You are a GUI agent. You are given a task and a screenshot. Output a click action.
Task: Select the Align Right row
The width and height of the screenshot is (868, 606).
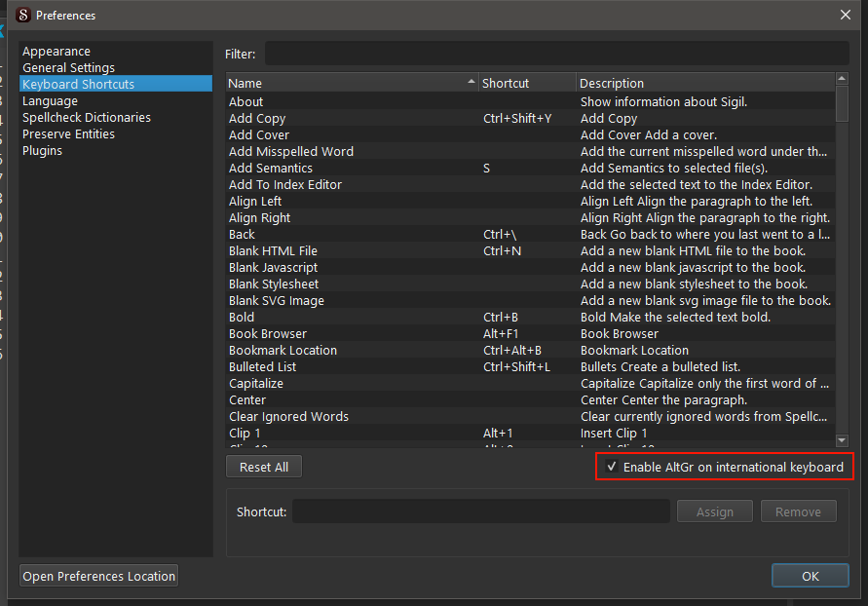[x=530, y=218]
